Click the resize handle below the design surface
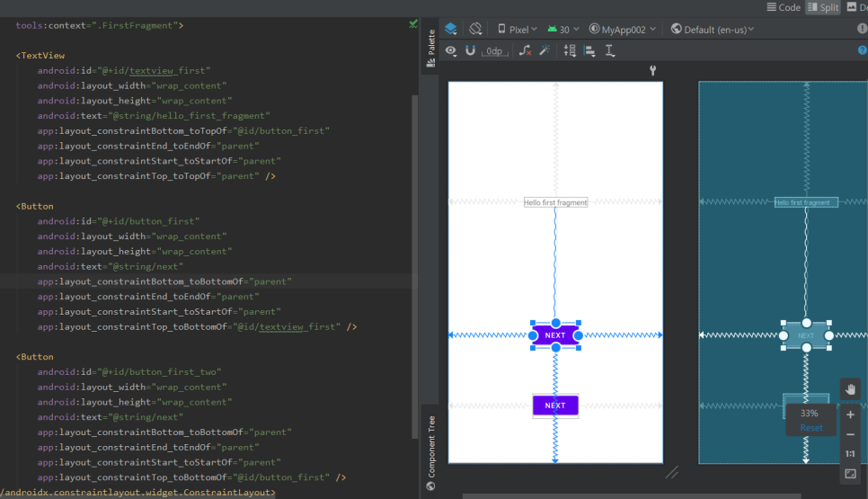 [672, 472]
